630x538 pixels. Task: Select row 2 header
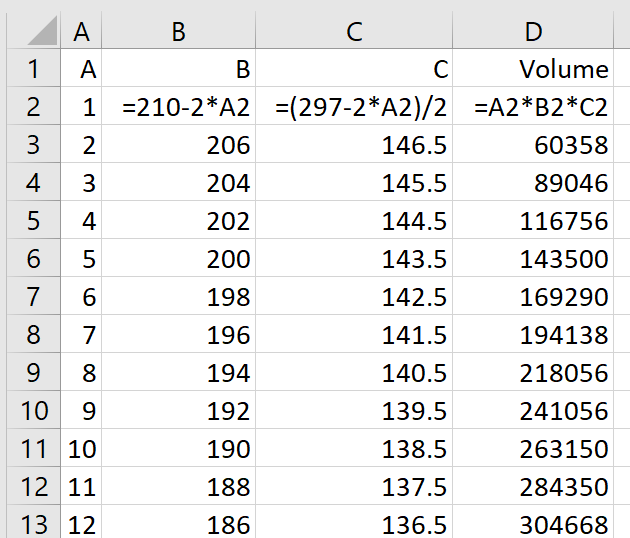click(x=32, y=107)
